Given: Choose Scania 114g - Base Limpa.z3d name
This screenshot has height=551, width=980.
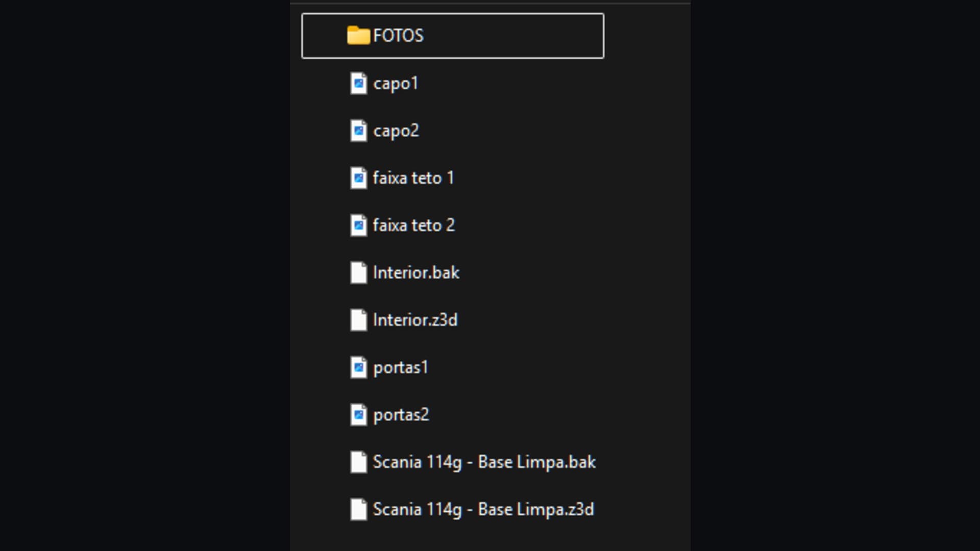Looking at the screenshot, I should click(483, 510).
